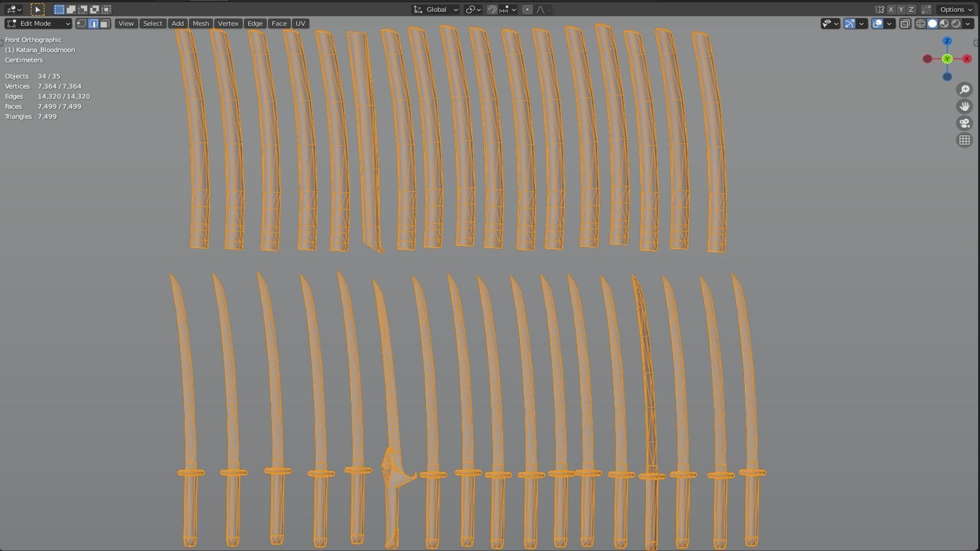This screenshot has width=980, height=551.
Task: Enable X axis mirror
Action: [x=891, y=9]
